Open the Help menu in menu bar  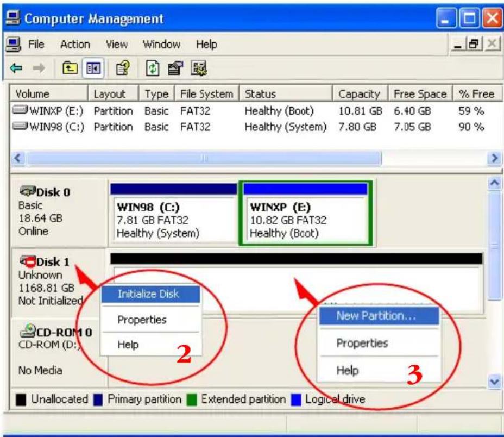pyautogui.click(x=206, y=44)
